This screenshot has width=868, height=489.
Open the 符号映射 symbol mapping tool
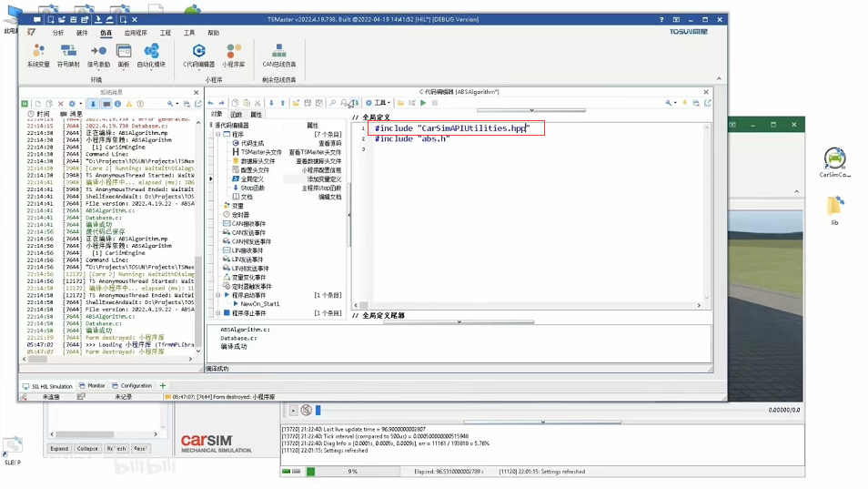point(68,56)
